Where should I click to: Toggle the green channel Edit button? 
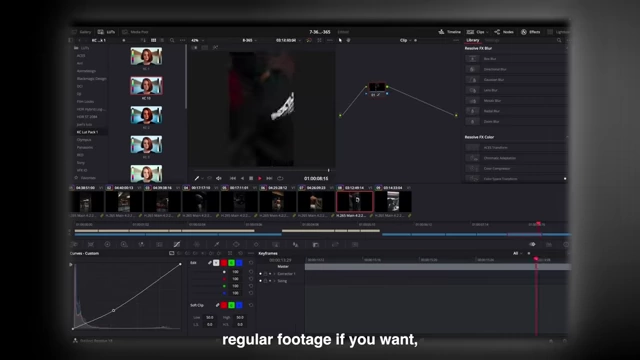[231, 263]
